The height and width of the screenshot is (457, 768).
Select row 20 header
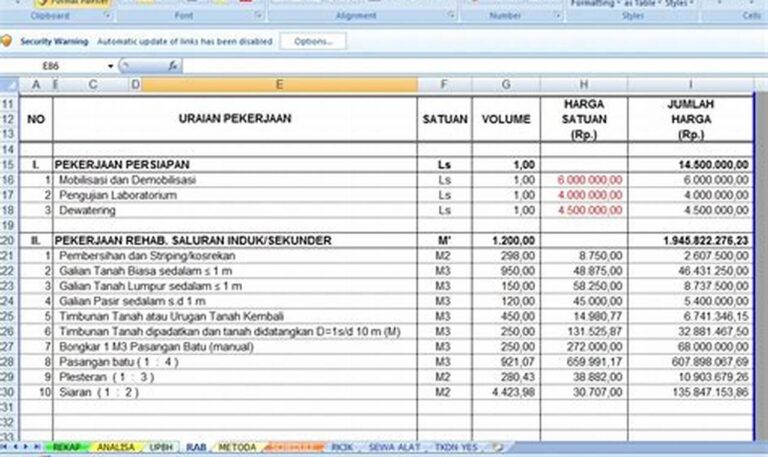pyautogui.click(x=8, y=241)
